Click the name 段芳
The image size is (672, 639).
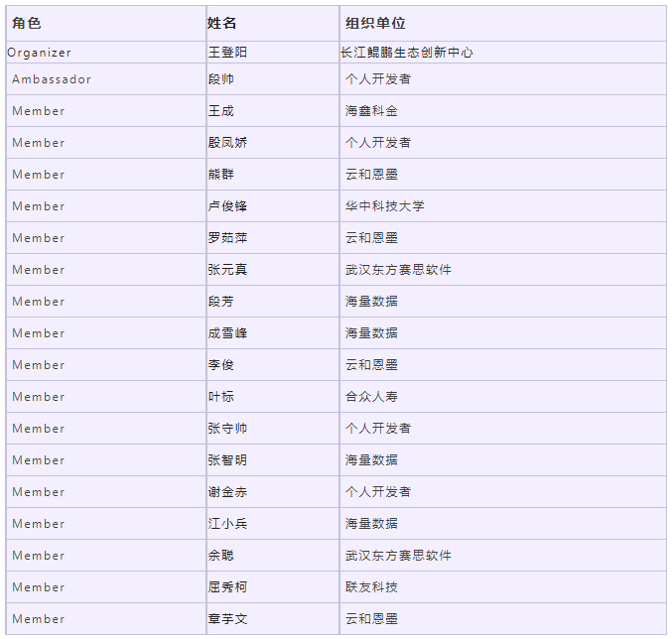(x=220, y=301)
